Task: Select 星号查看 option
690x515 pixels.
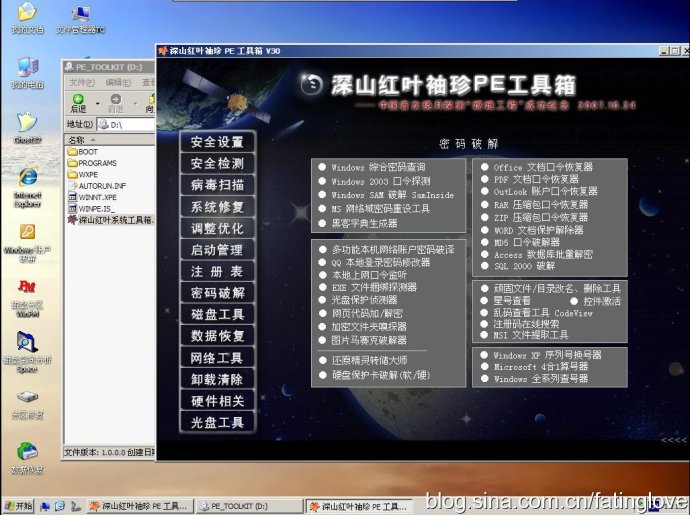Action: pyautogui.click(x=506, y=301)
